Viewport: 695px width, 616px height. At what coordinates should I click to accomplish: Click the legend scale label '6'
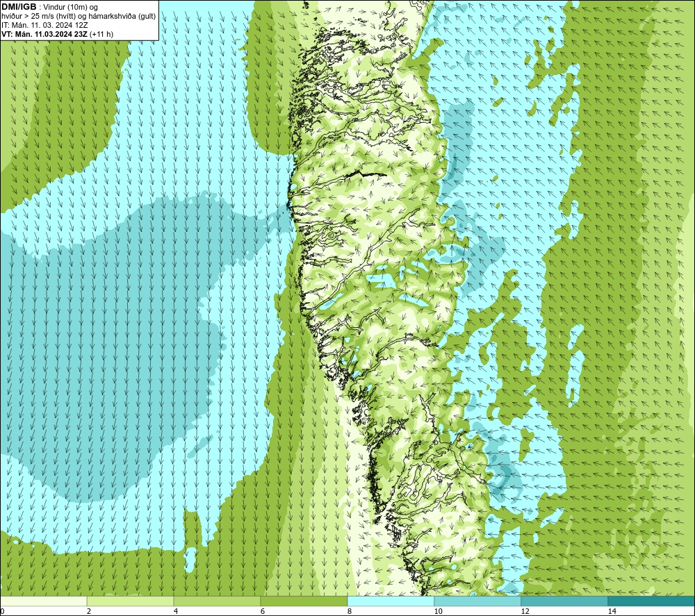click(263, 611)
